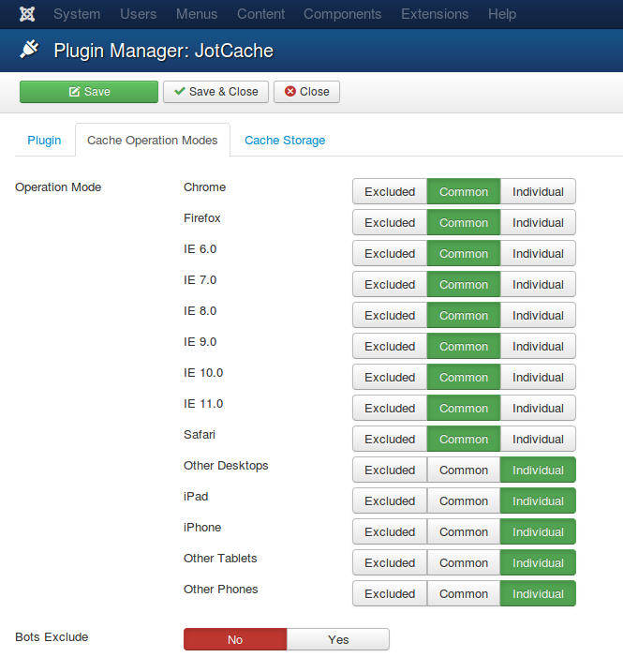
Task: Select Individual for Other Phones
Action: 538,593
